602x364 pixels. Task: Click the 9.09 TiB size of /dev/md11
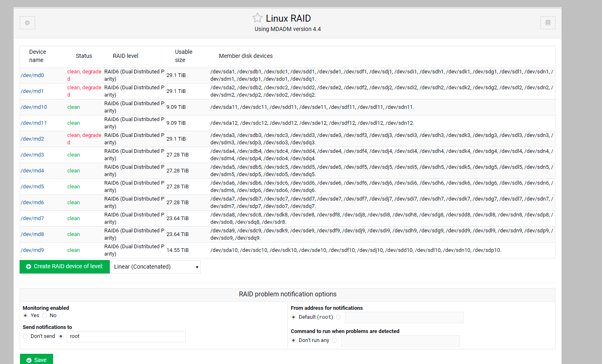pyautogui.click(x=176, y=123)
